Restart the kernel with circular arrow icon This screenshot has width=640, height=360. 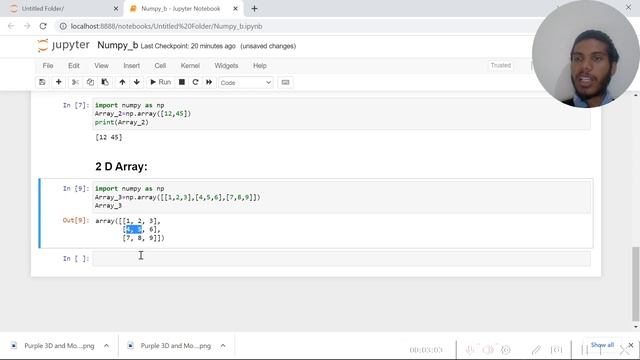(195, 82)
